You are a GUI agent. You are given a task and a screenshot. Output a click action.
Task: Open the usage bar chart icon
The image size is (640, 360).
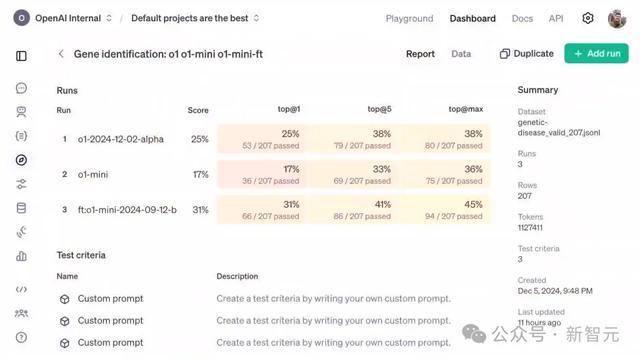tap(21, 256)
